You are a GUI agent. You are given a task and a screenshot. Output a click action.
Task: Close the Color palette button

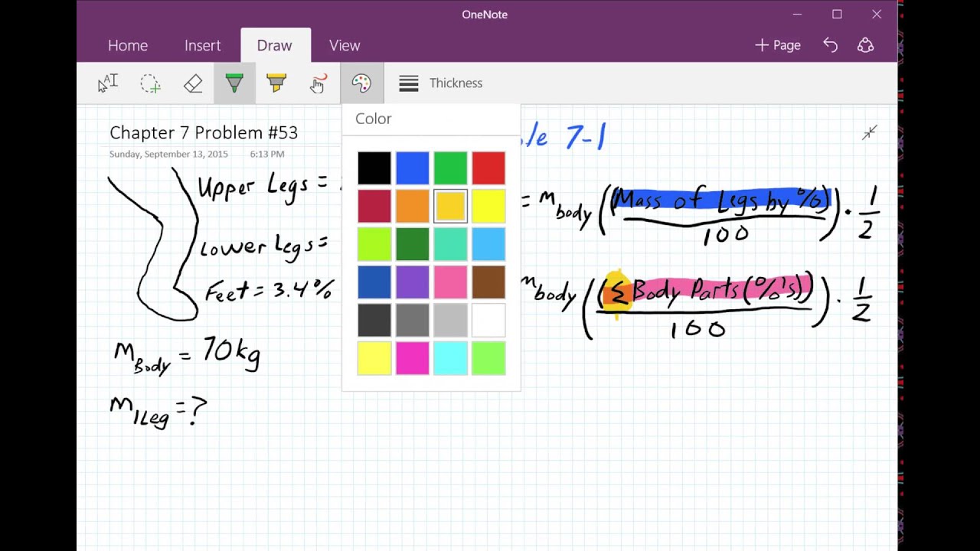(361, 83)
